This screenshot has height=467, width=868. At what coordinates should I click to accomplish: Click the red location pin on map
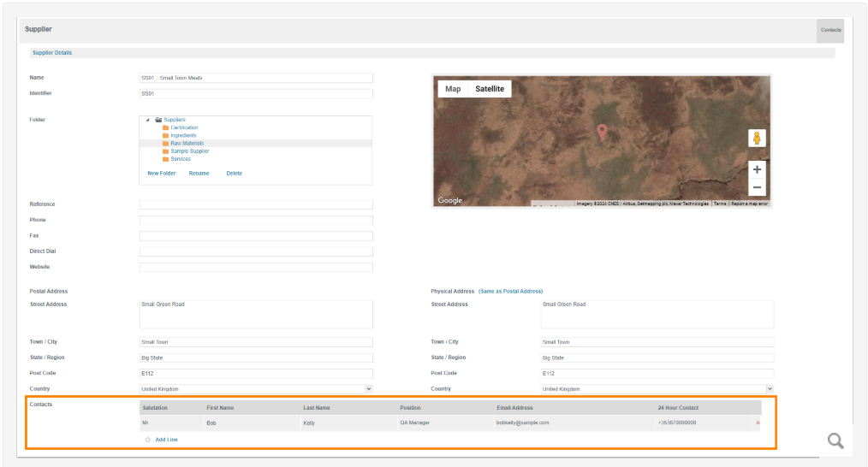pos(602,131)
